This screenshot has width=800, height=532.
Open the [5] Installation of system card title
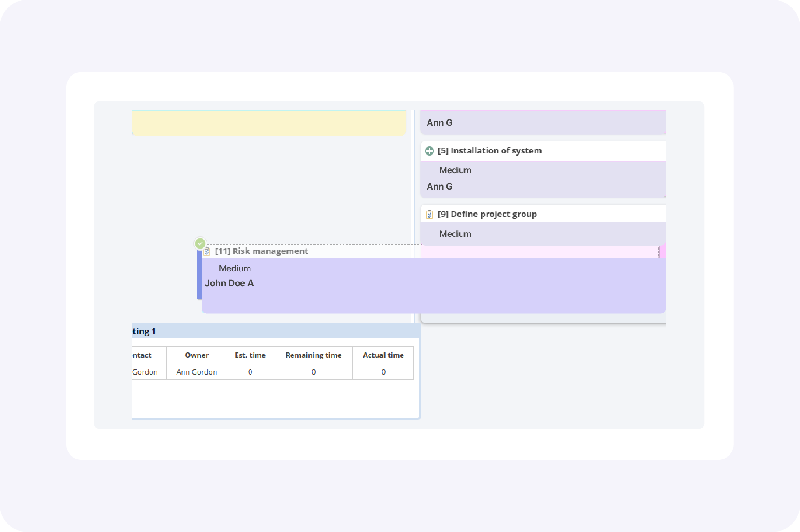click(490, 151)
